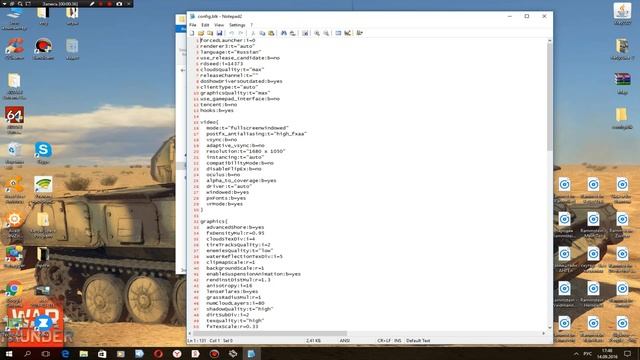Screen dimensions: 640x360
Task: Click the Browse files icon in Notepad2 toolbar
Action: coord(210,33)
